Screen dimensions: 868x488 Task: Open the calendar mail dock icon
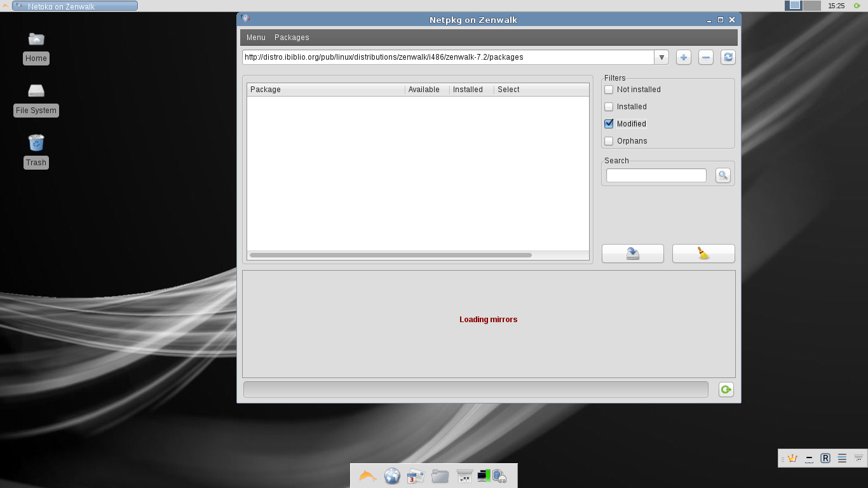coord(416,476)
